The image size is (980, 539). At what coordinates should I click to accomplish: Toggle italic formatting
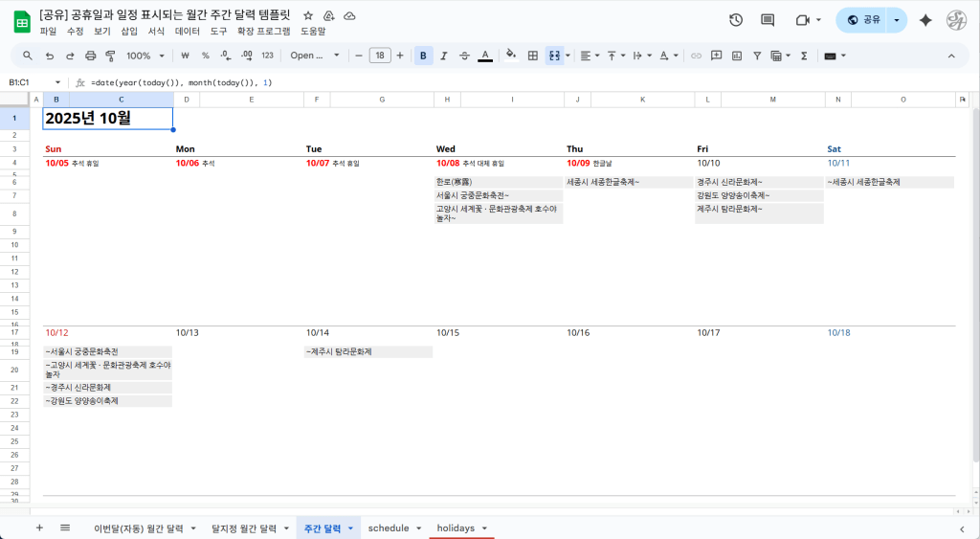(444, 56)
